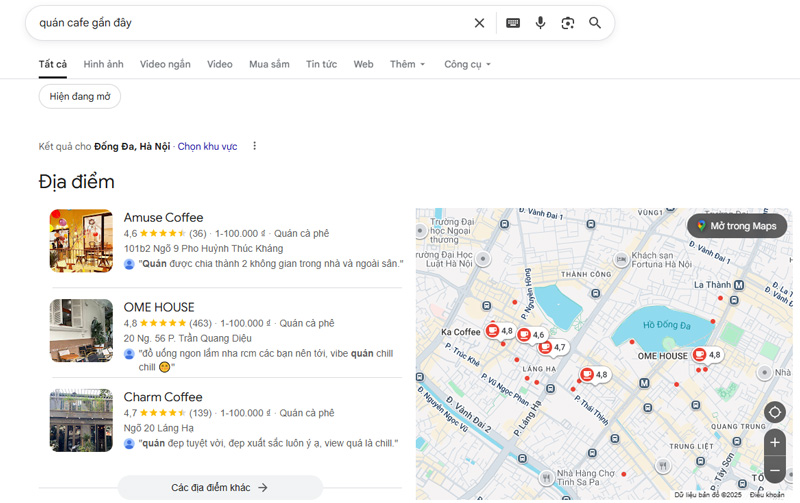The image size is (800, 503).
Task: Click the OME HOUSE 4,8 map pin
Action: click(x=699, y=355)
